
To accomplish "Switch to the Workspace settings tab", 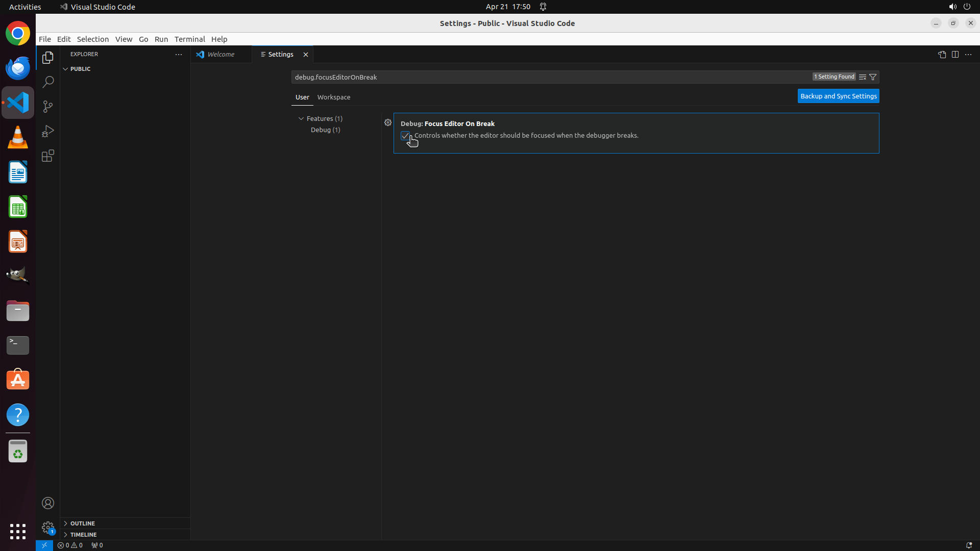I will [334, 97].
